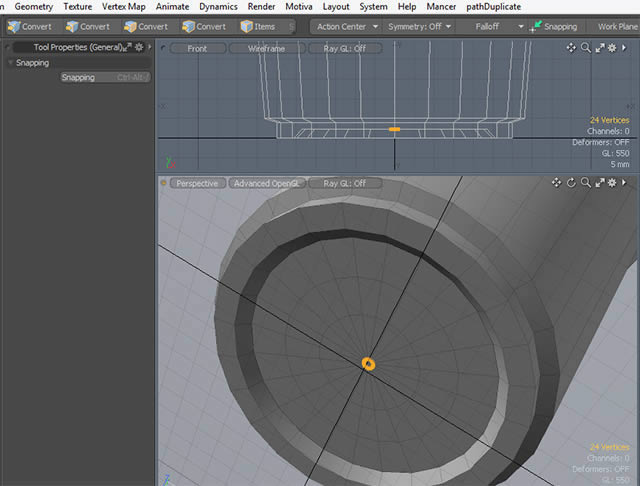Viewport: 640px width, 486px height.
Task: Click the third Convert button with polygon-cube icon
Action: (146, 27)
